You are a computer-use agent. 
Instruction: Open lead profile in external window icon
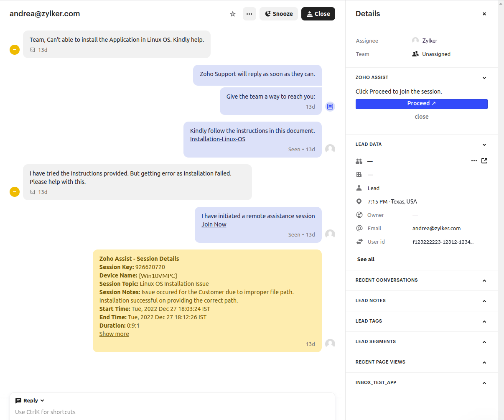484,160
